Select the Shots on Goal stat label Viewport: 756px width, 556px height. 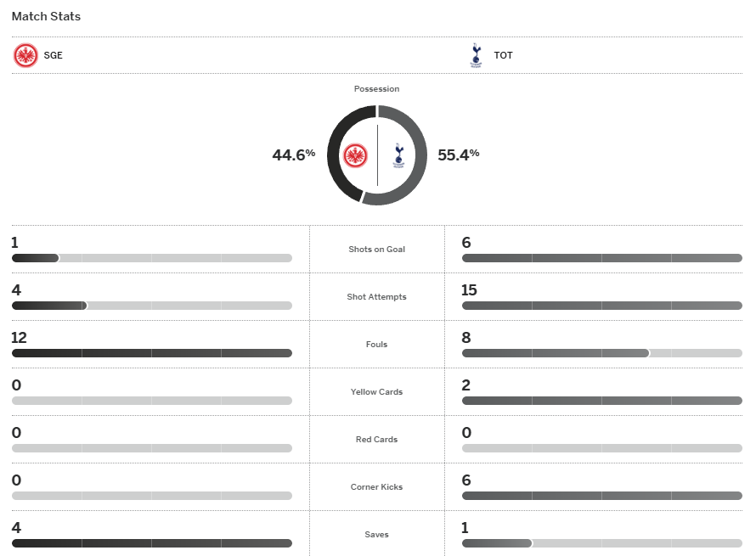[x=376, y=250]
